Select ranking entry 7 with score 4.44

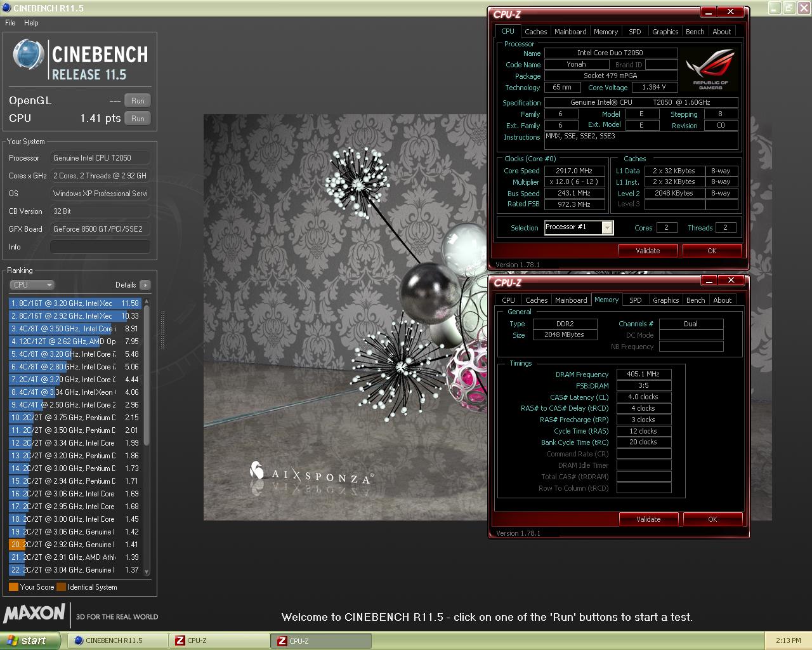tap(75, 380)
